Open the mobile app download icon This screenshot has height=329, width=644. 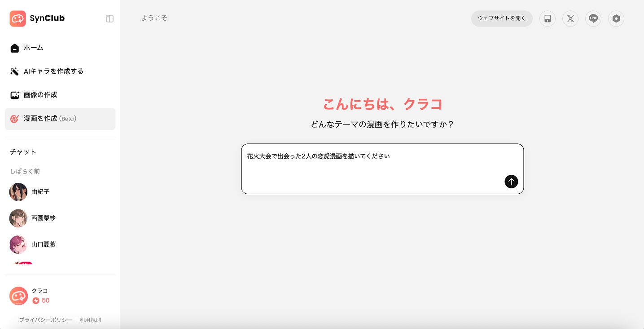pyautogui.click(x=548, y=18)
